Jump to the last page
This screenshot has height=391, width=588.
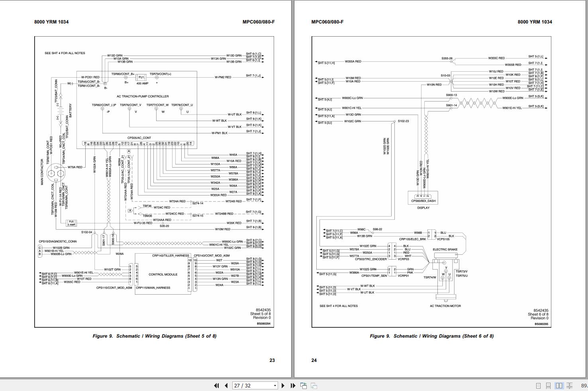(293, 385)
